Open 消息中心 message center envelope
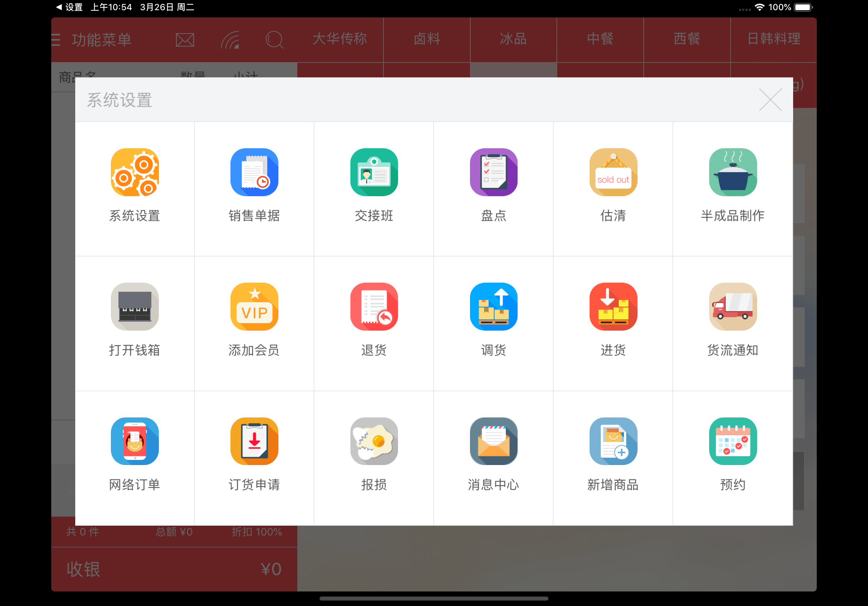The height and width of the screenshot is (606, 868). (493, 441)
